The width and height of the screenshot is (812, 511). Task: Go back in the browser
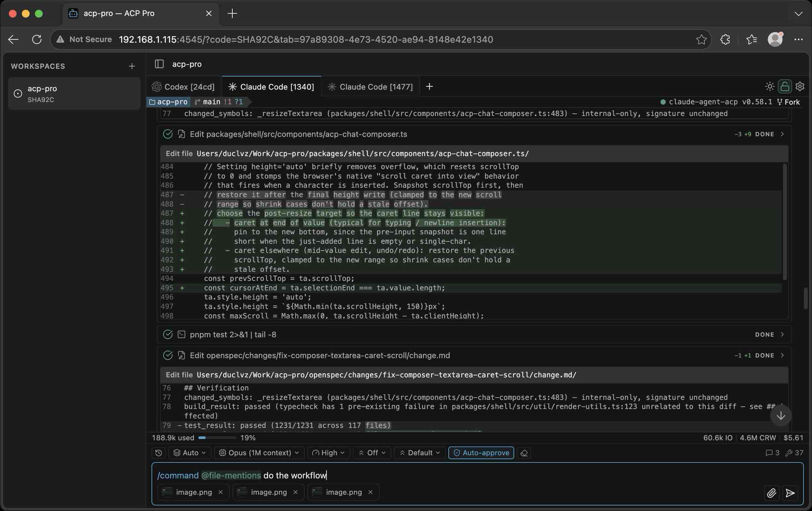click(13, 39)
